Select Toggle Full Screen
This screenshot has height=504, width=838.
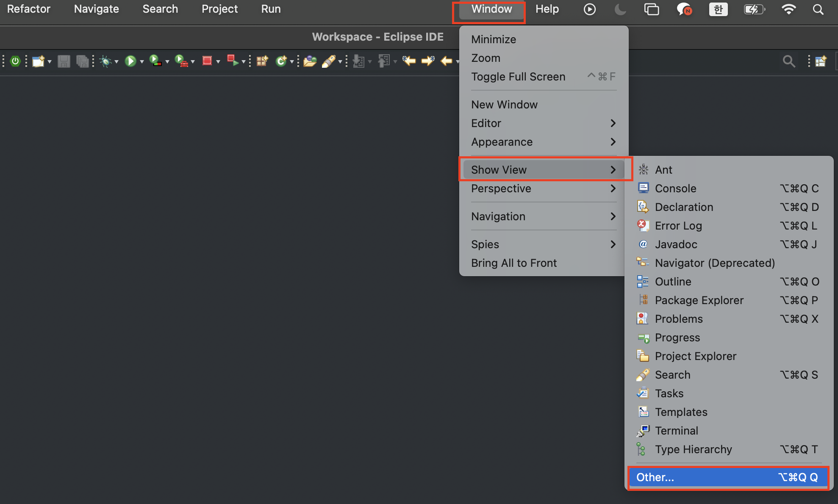(544, 77)
